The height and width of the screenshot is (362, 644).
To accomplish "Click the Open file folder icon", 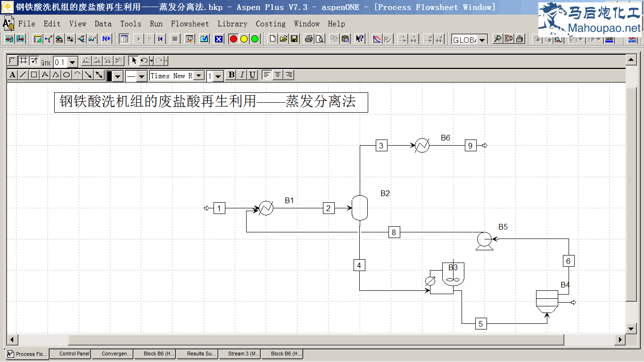I will pos(283,39).
